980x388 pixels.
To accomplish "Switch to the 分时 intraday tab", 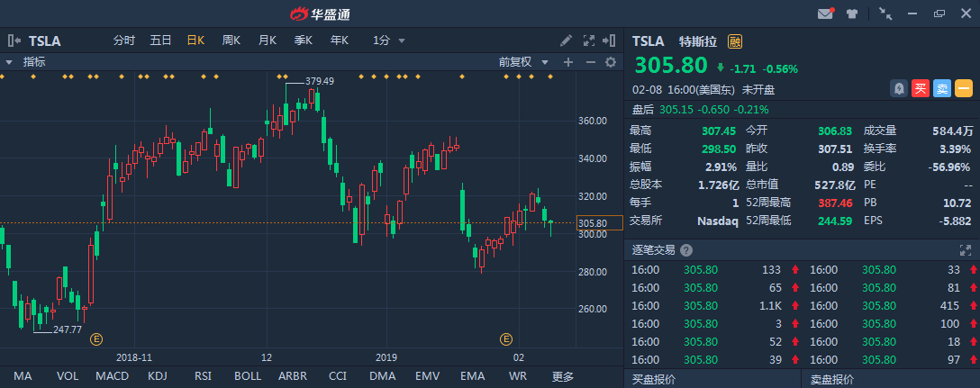I will coord(124,41).
